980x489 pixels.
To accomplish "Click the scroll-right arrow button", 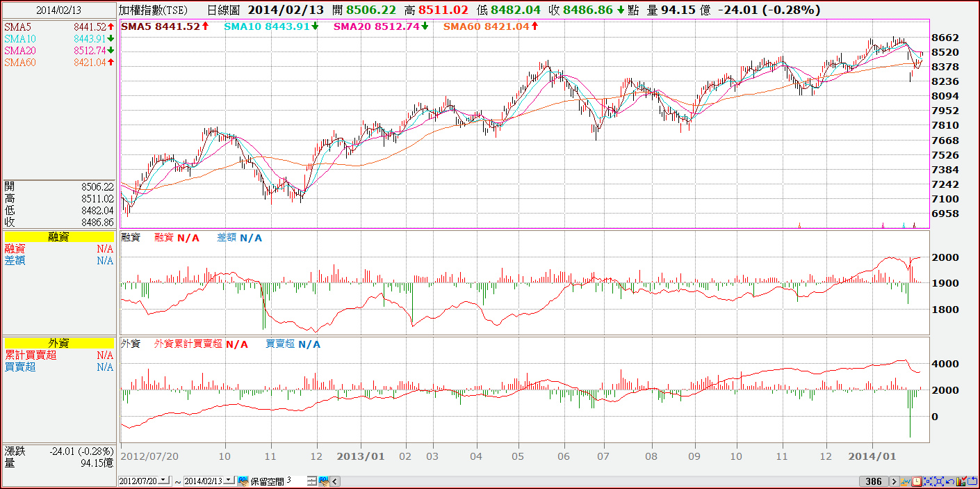I will coord(895,481).
